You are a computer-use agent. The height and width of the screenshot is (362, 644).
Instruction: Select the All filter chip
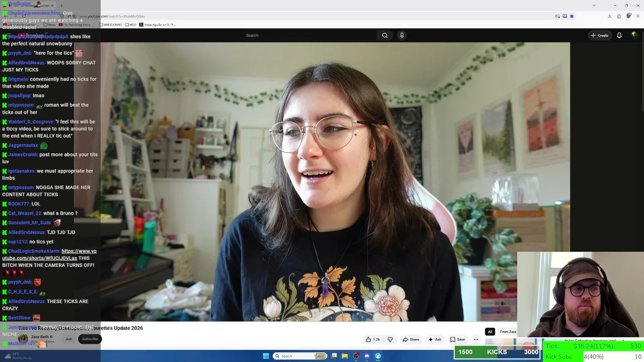(x=490, y=332)
